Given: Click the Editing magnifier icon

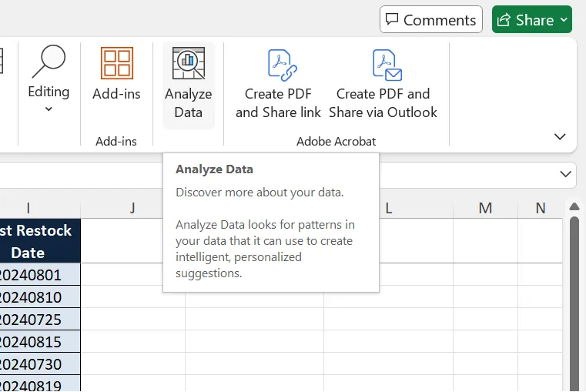Looking at the screenshot, I should (x=49, y=62).
